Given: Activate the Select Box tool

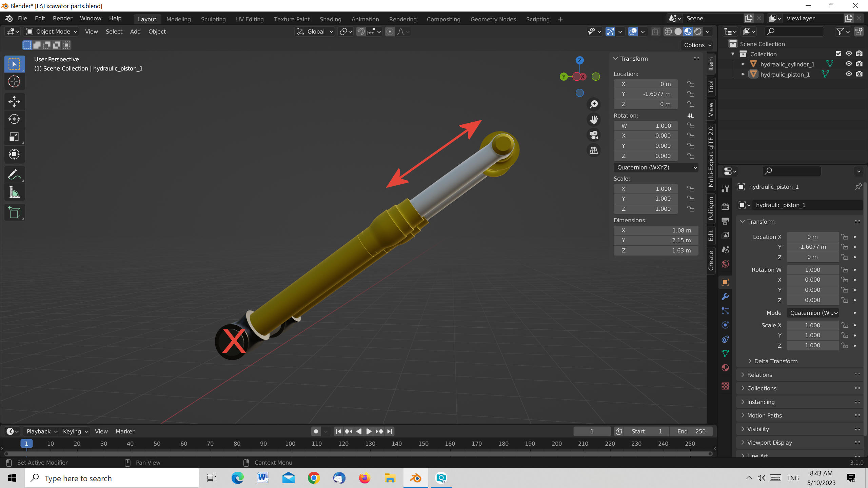Looking at the screenshot, I should [14, 64].
